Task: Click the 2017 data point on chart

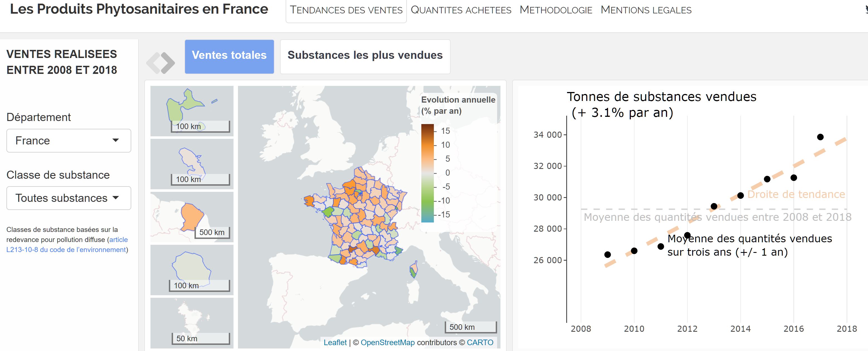Action: coord(820,137)
